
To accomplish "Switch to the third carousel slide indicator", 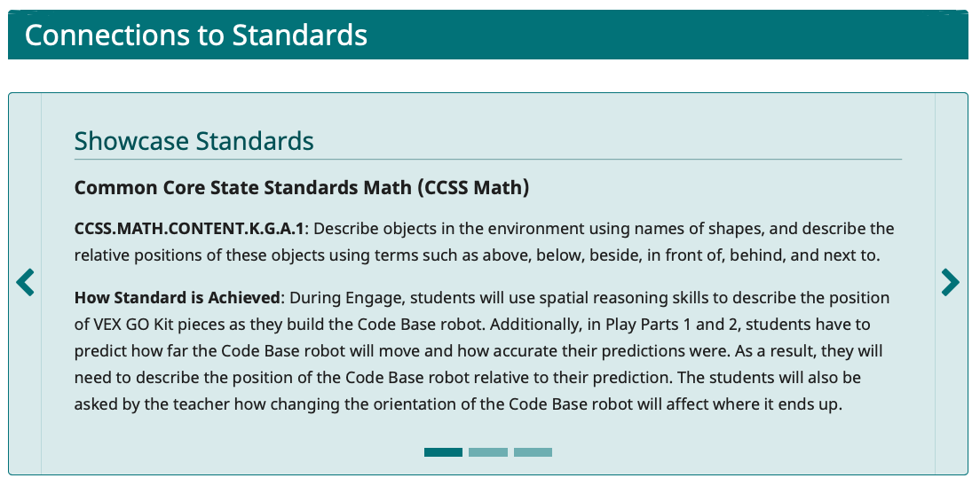I will (533, 452).
